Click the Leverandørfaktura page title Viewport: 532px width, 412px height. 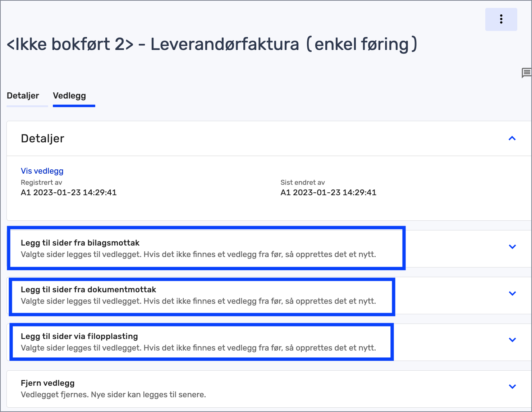(212, 44)
